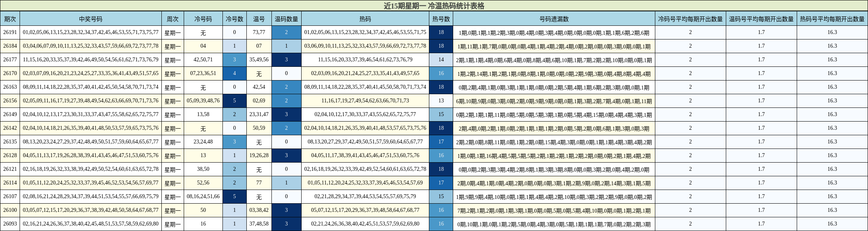
Task: Select the 冷号数 column header
Action: pyautogui.click(x=235, y=19)
